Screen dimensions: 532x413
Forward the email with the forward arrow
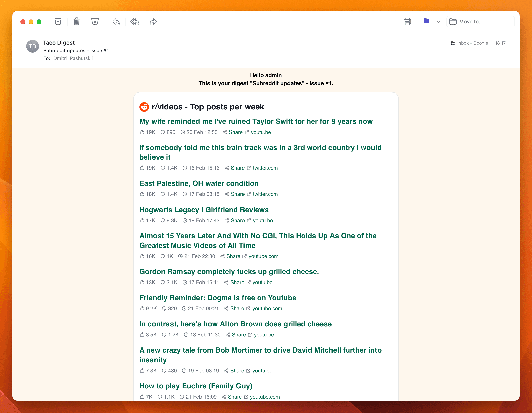(x=153, y=22)
